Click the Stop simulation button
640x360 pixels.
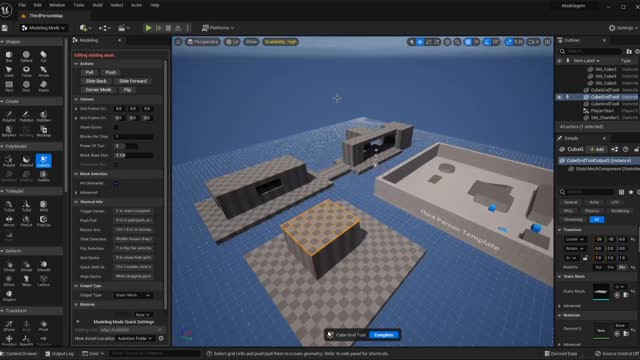point(168,28)
